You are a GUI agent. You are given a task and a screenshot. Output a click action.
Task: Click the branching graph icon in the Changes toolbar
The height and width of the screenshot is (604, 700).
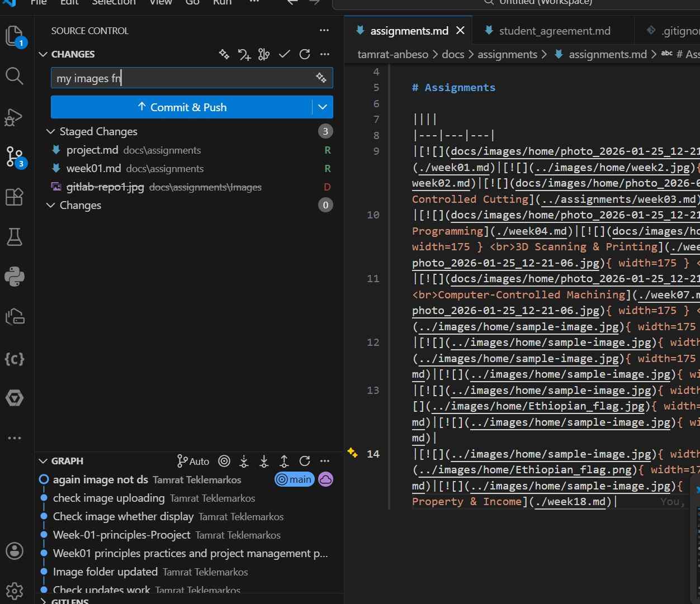pos(264,54)
